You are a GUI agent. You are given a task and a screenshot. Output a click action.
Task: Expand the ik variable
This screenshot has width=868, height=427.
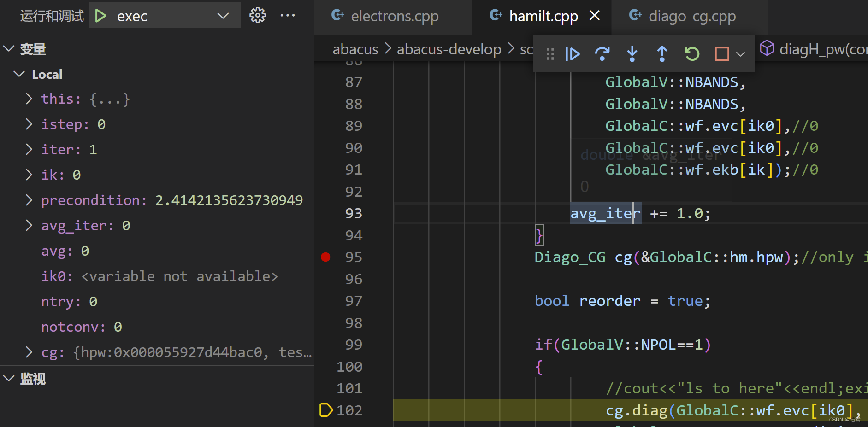tap(29, 175)
